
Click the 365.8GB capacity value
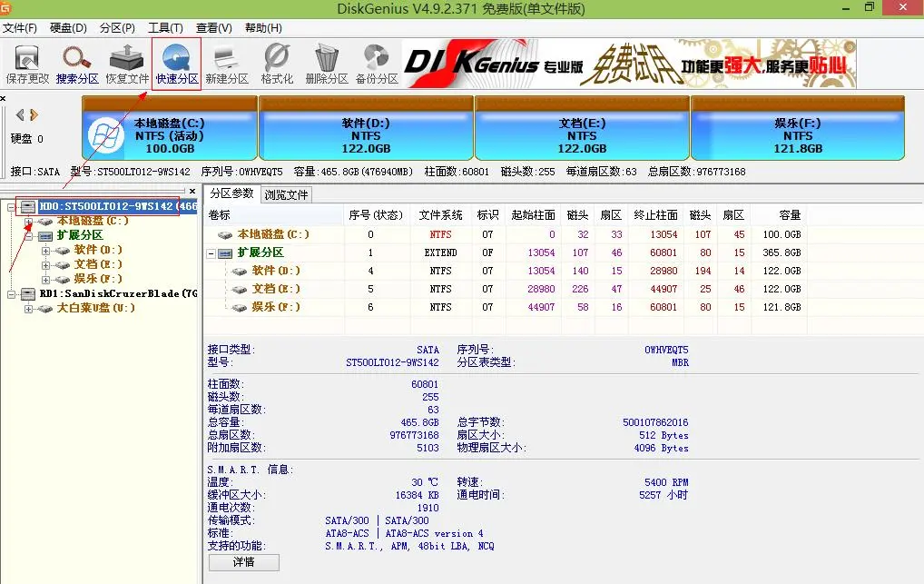[781, 253]
